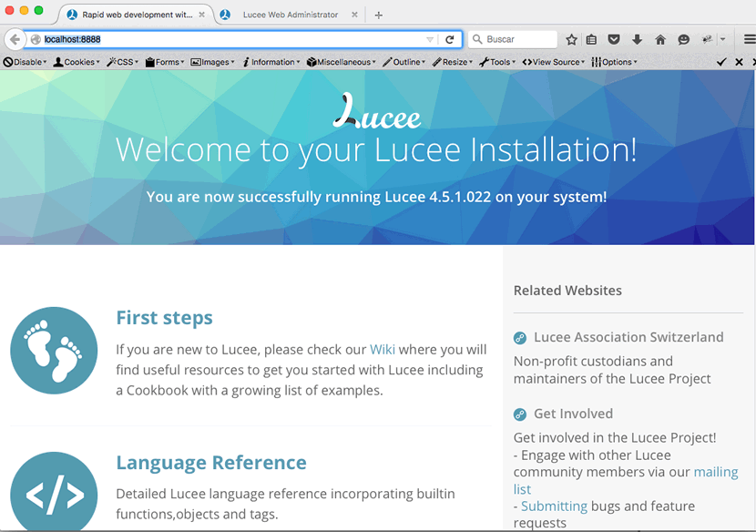Screen dimensions: 756x532
Task: Switch to the Rapid web development tab
Action: (x=137, y=15)
